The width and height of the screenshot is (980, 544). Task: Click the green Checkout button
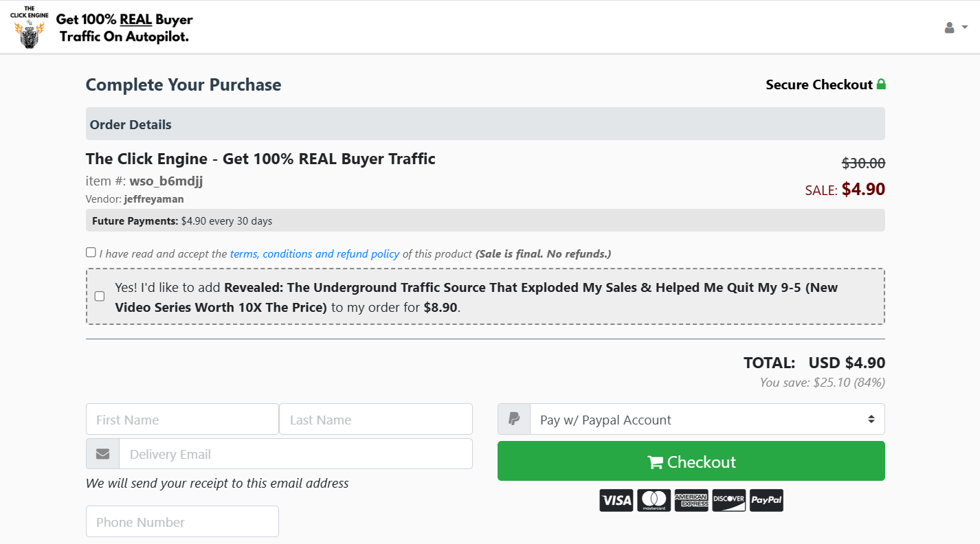click(x=691, y=461)
